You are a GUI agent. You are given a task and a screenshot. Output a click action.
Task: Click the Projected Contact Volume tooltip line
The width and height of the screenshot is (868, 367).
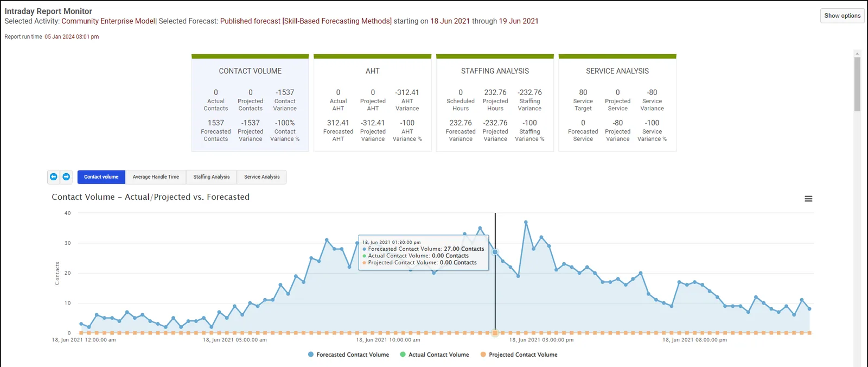[419, 263]
